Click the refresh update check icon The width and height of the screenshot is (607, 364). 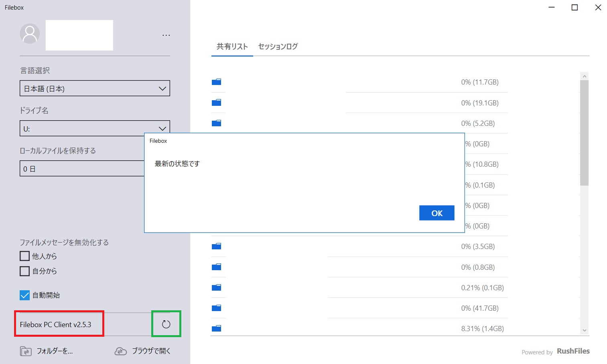click(x=166, y=324)
